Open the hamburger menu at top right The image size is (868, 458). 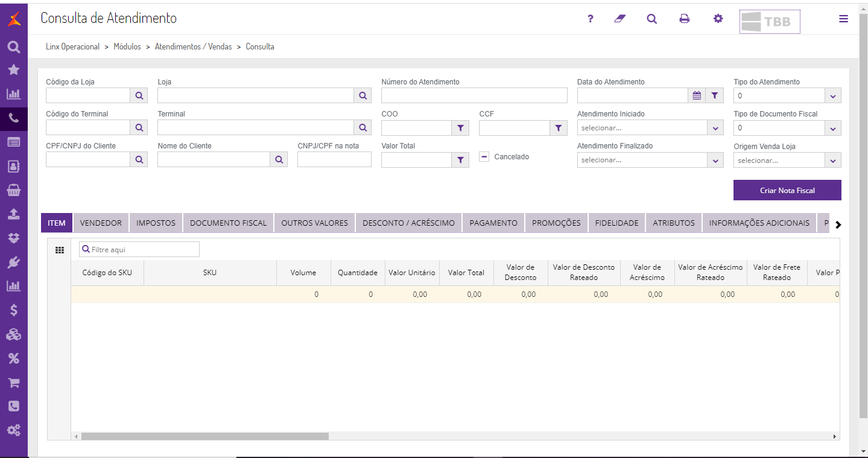click(x=843, y=19)
